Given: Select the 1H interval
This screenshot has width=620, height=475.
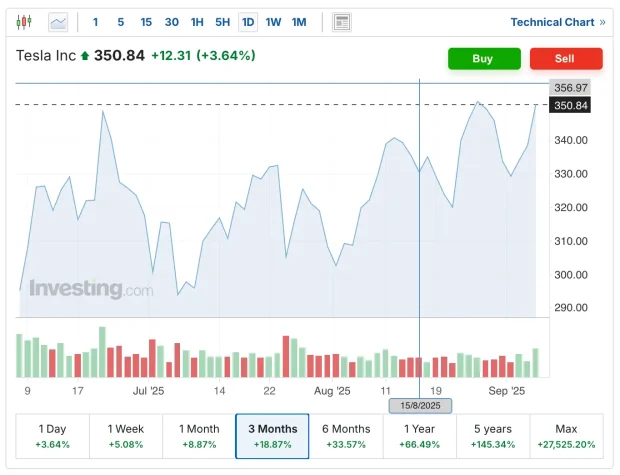Looking at the screenshot, I should [x=197, y=22].
